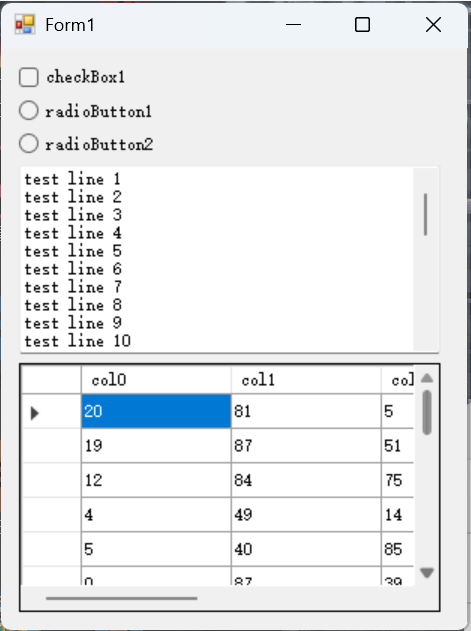471x631 pixels.
Task: Close the Form1 window
Action: (x=434, y=25)
